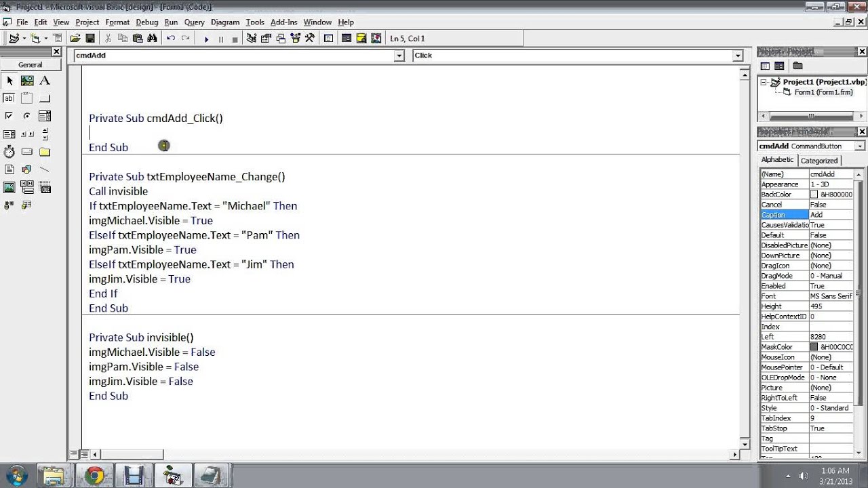Select the Enabled property row
This screenshot has width=868, height=488.
click(x=806, y=286)
